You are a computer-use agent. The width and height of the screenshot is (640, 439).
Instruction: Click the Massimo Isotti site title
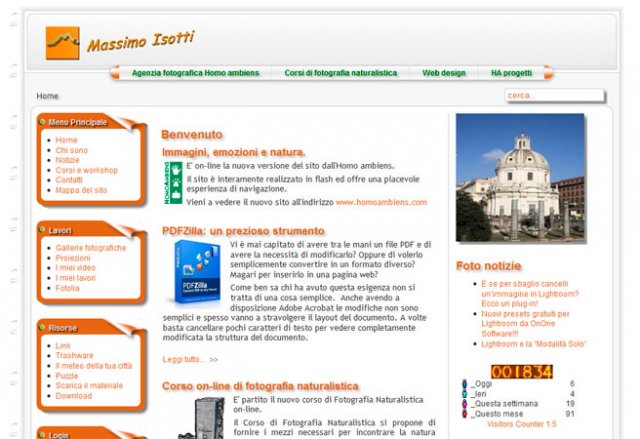[141, 41]
